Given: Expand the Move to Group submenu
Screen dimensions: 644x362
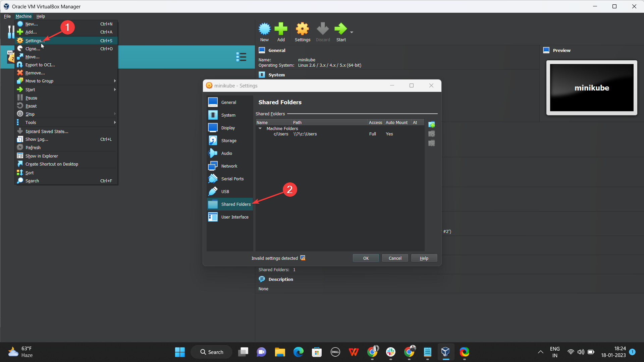Looking at the screenshot, I should (x=66, y=81).
